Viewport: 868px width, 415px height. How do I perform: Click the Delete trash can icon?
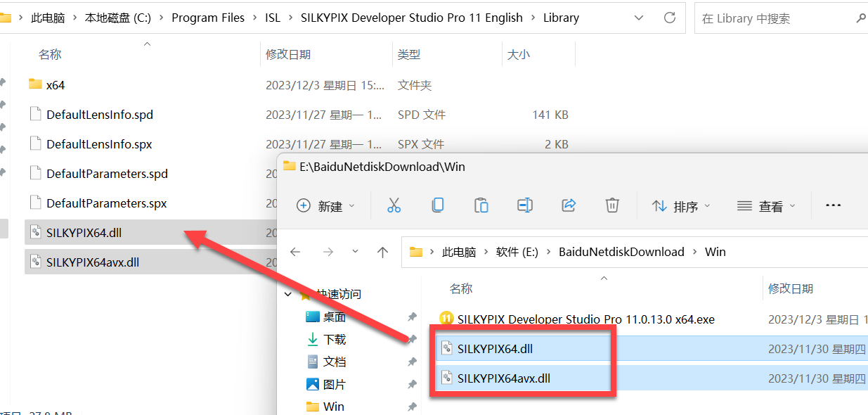(x=612, y=205)
